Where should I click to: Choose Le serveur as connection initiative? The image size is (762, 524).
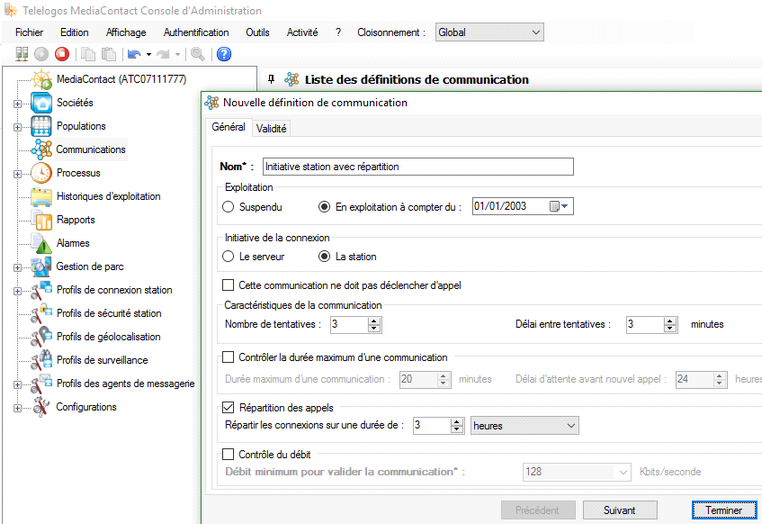228,256
